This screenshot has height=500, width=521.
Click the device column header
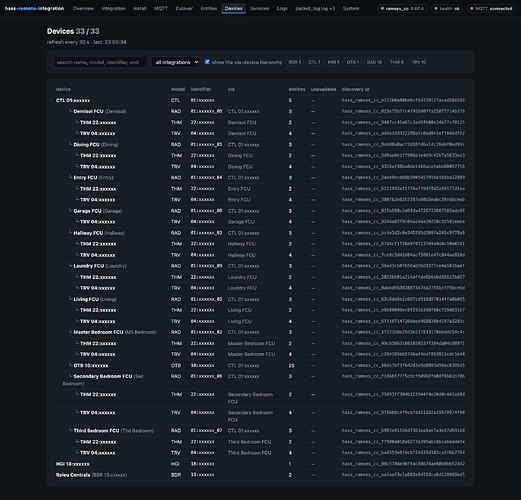point(63,89)
